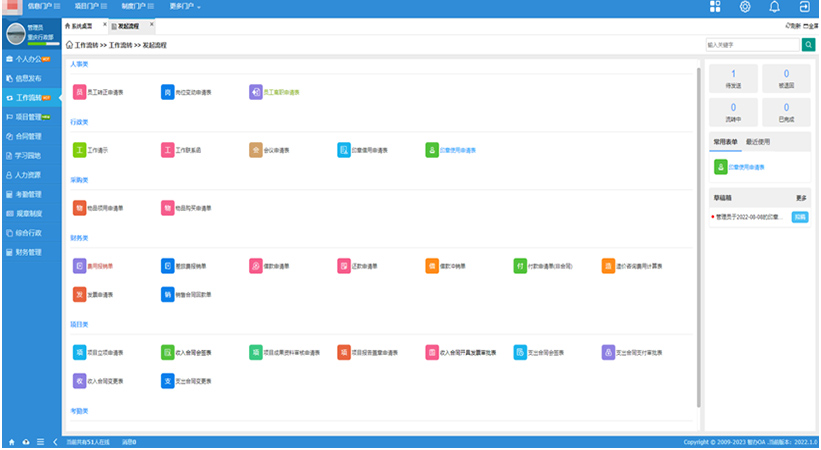The width and height of the screenshot is (821, 450).
Task: Open the 被退回 count card
Action: click(786, 79)
